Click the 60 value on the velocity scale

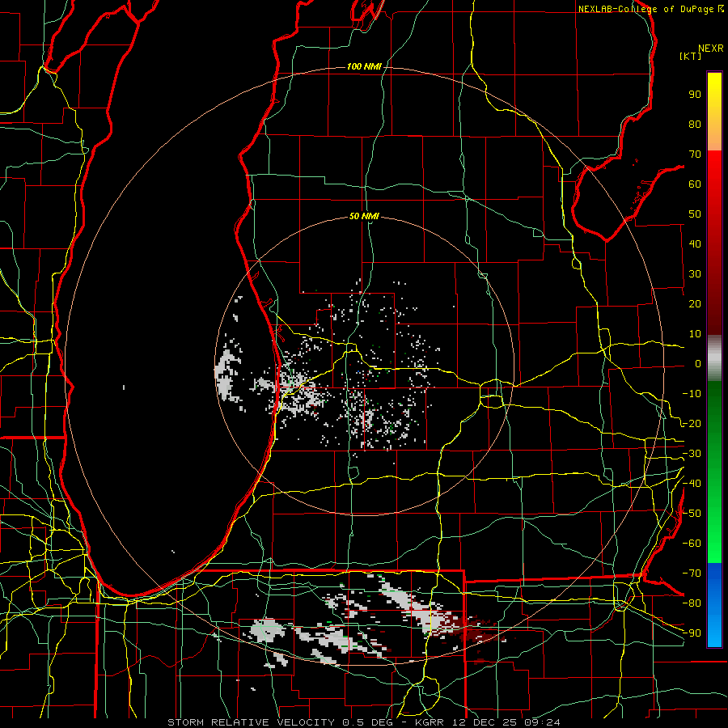click(695, 184)
